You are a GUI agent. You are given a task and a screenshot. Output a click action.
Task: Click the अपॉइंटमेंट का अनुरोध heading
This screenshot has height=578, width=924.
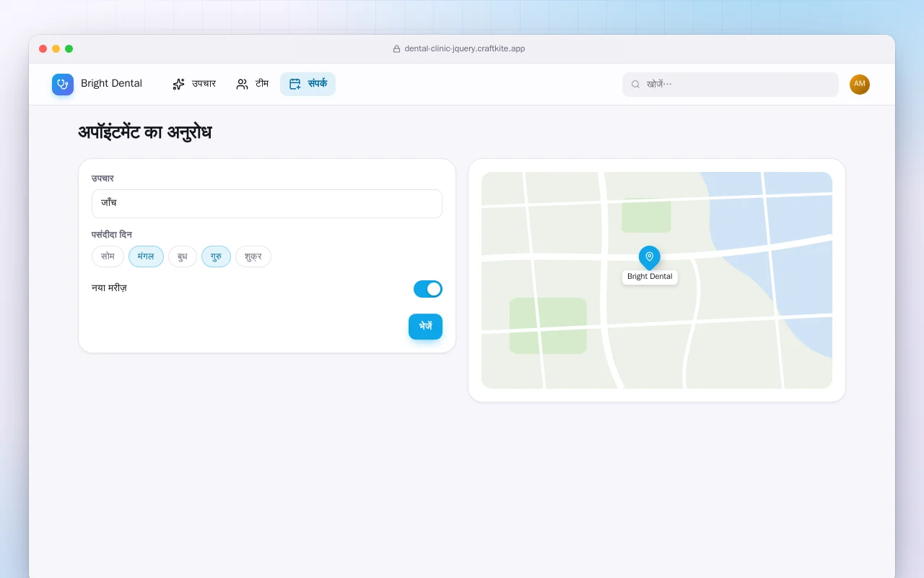(145, 133)
